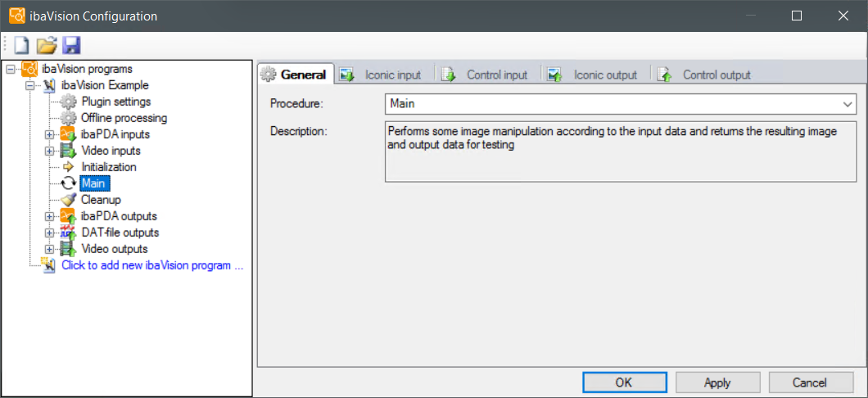Select the ibaVision programs label
The width and height of the screenshot is (868, 398).
click(x=87, y=69)
